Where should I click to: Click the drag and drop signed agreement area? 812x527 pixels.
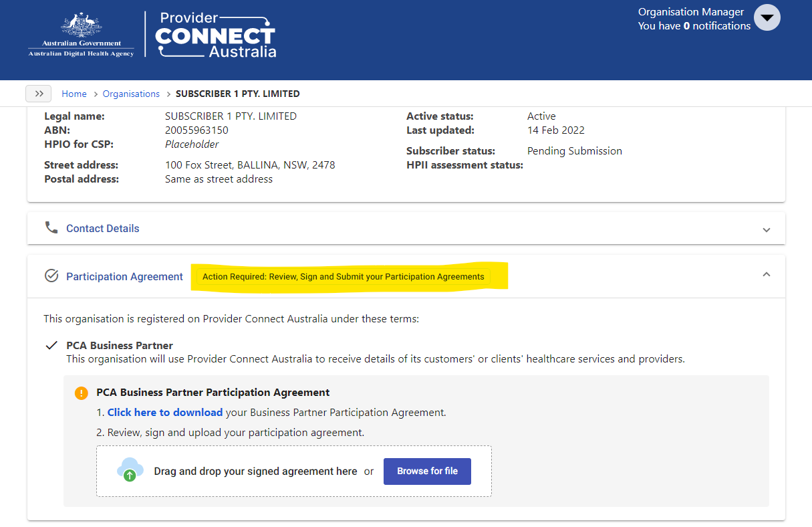click(x=257, y=471)
